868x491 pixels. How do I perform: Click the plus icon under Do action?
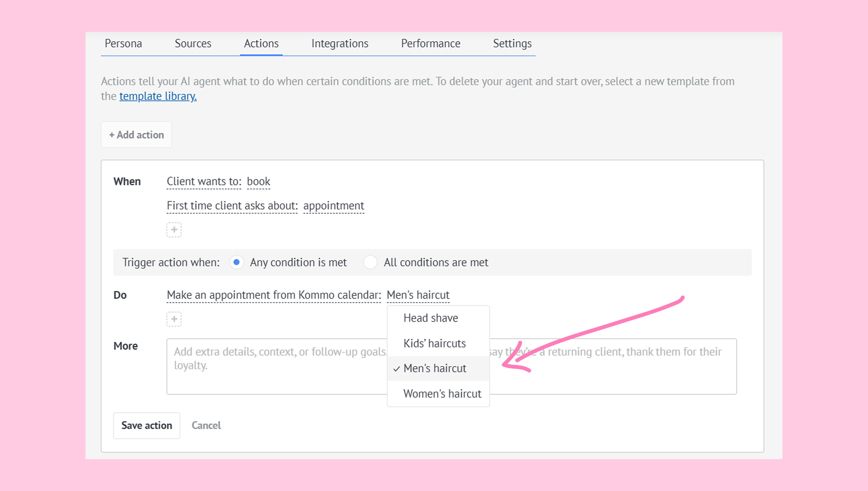pyautogui.click(x=174, y=319)
